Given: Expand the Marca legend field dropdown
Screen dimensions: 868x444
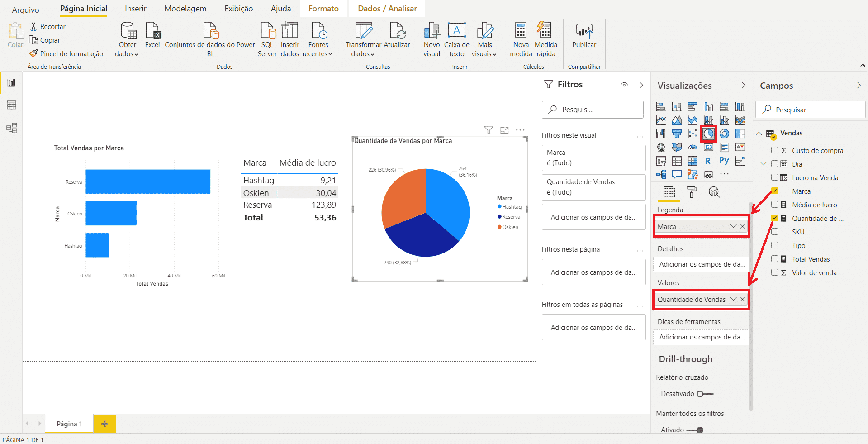Looking at the screenshot, I should pyautogui.click(x=733, y=226).
